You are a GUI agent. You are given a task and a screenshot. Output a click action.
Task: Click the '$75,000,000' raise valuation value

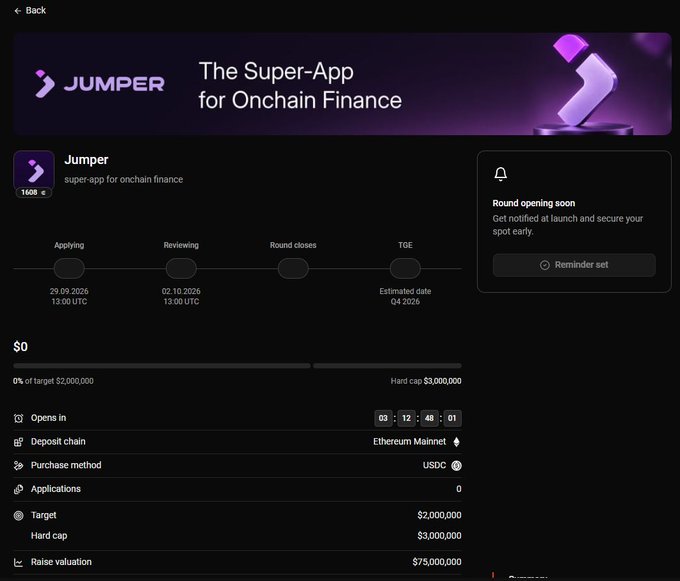pyautogui.click(x=437, y=562)
